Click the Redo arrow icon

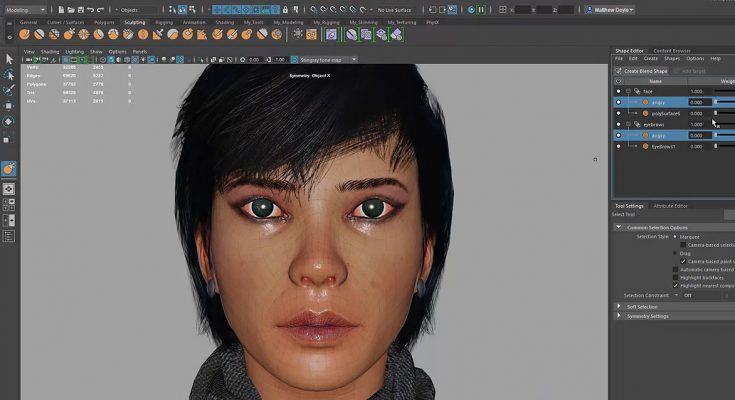pos(100,9)
